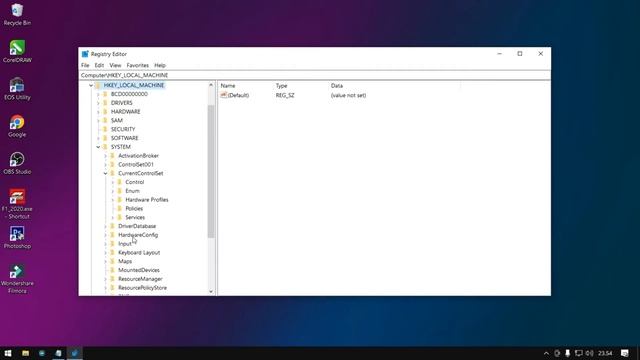Image resolution: width=640 pixels, height=360 pixels.
Task: Click the Windows Start button
Action: (8, 353)
